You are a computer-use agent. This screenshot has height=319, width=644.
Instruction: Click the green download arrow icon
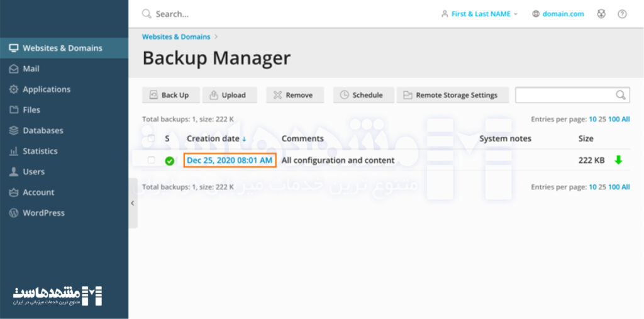tap(618, 160)
